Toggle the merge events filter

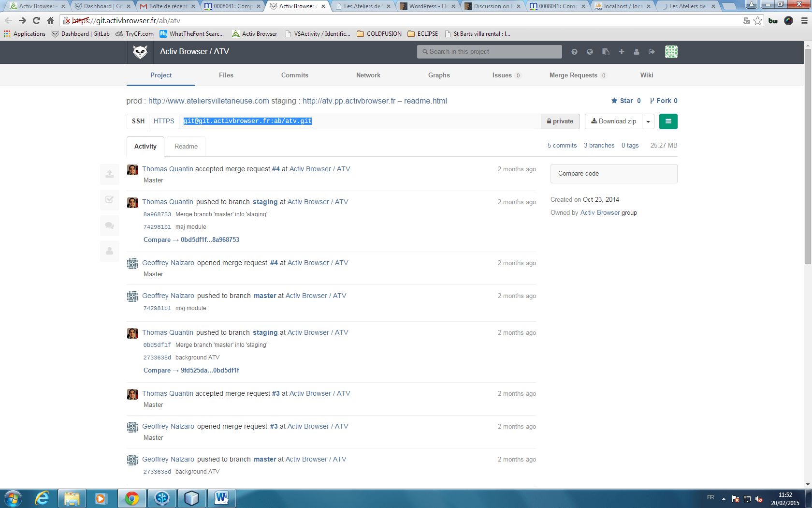point(110,199)
